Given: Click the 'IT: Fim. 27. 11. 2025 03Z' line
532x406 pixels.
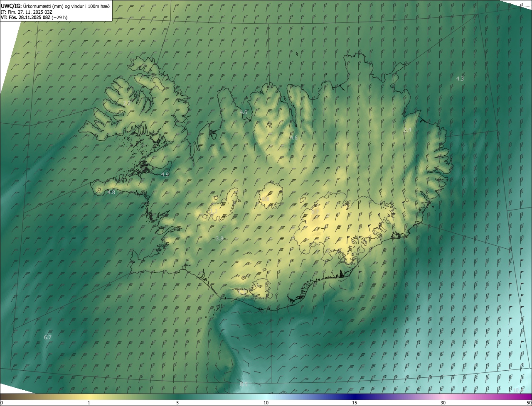Looking at the screenshot, I should [27, 12].
